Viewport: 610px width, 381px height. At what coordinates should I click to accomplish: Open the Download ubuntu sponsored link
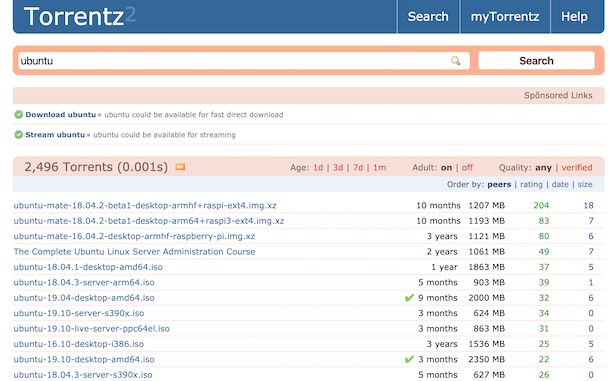[61, 114]
